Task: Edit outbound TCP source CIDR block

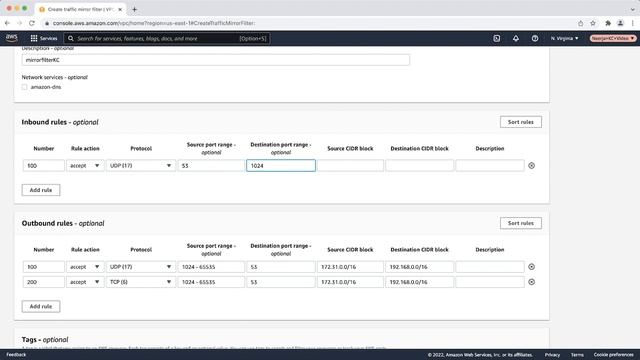Action: (x=350, y=282)
